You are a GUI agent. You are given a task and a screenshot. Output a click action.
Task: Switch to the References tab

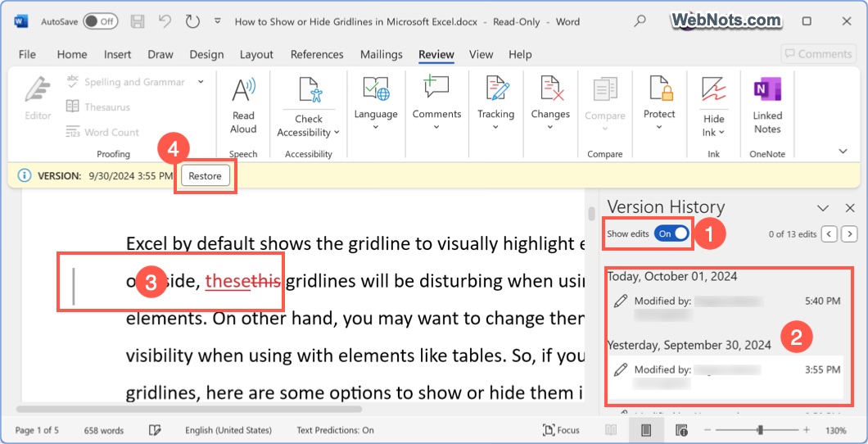(317, 54)
